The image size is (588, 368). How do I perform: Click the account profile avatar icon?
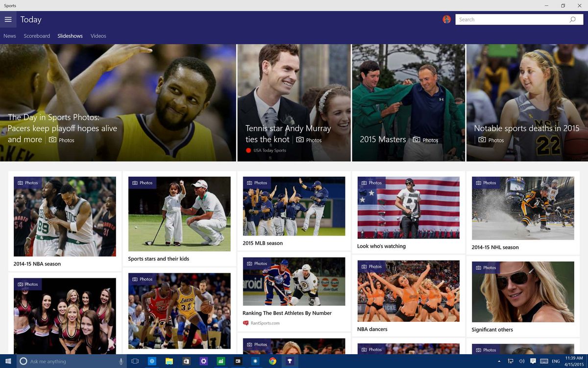[446, 19]
